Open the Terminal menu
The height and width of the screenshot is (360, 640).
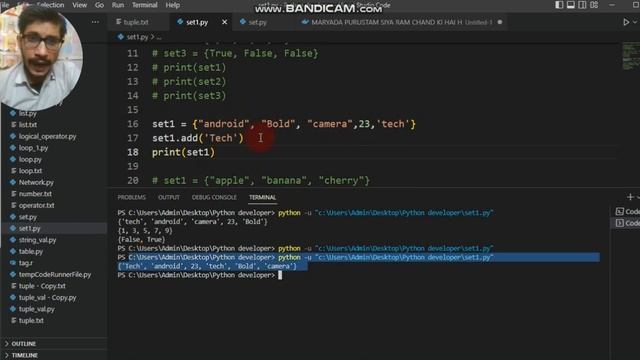(x=144, y=5)
